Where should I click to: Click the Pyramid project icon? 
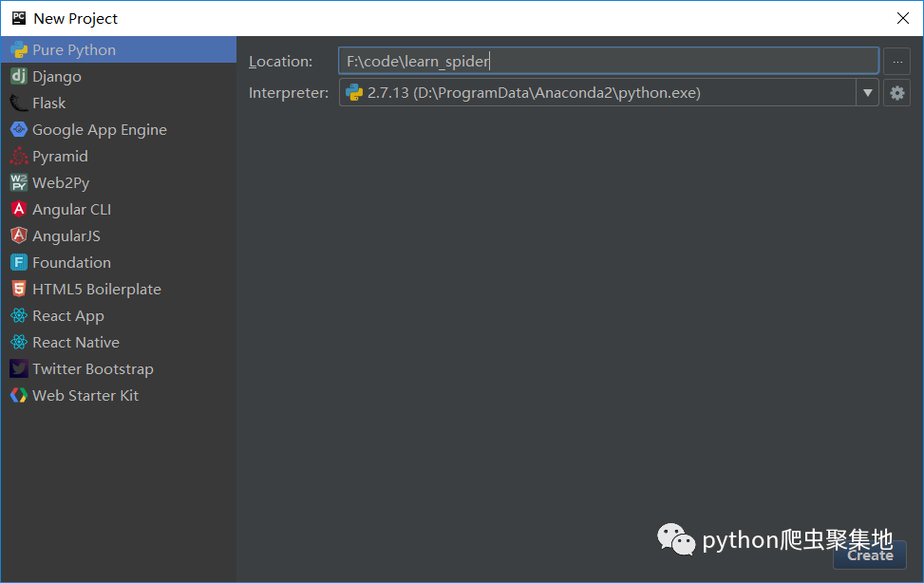[x=19, y=157]
